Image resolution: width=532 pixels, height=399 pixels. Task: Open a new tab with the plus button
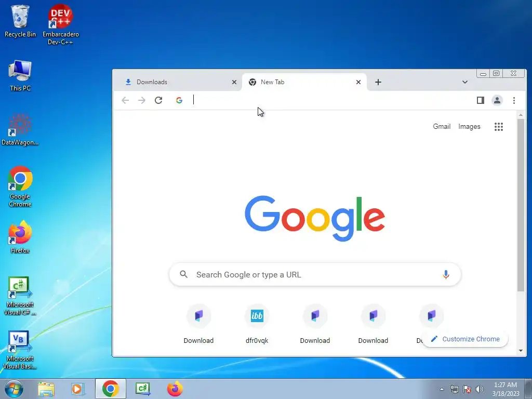(378, 82)
